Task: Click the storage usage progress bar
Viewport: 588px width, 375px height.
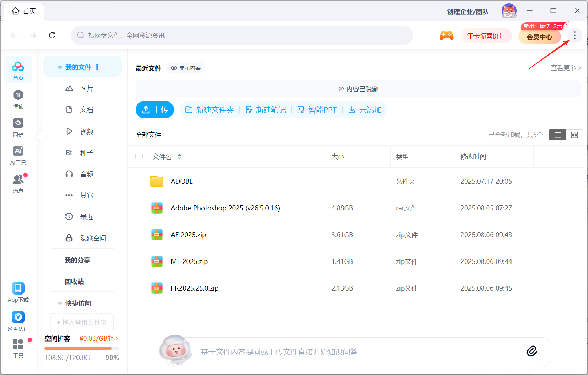Action: coord(82,348)
